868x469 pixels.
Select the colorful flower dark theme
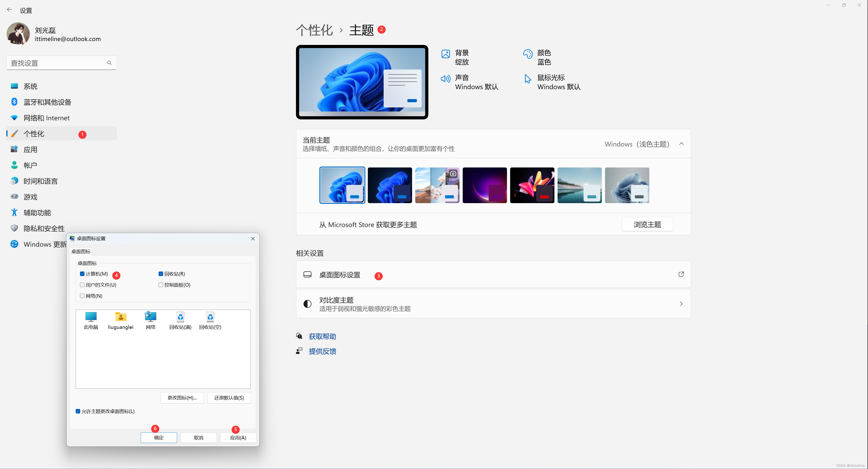(x=532, y=185)
